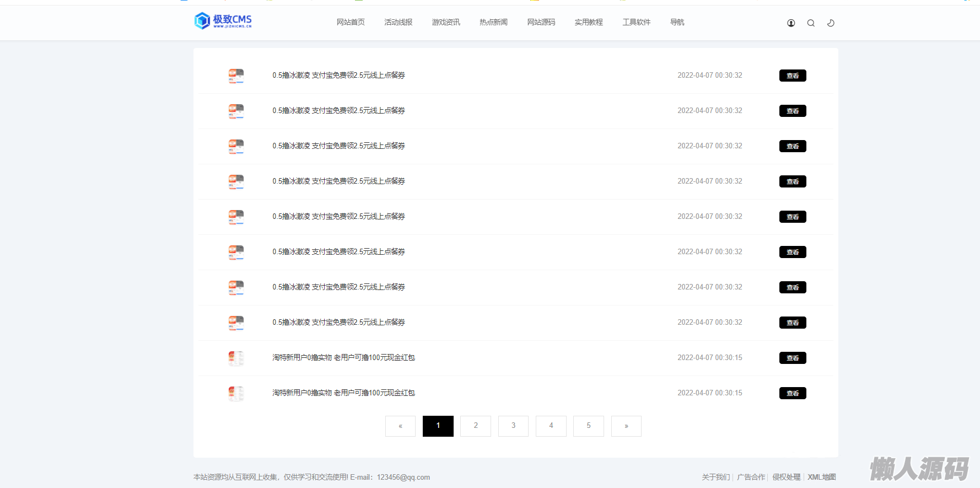The width and height of the screenshot is (980, 488).
Task: Open the 关于我们 footer link
Action: (x=715, y=477)
